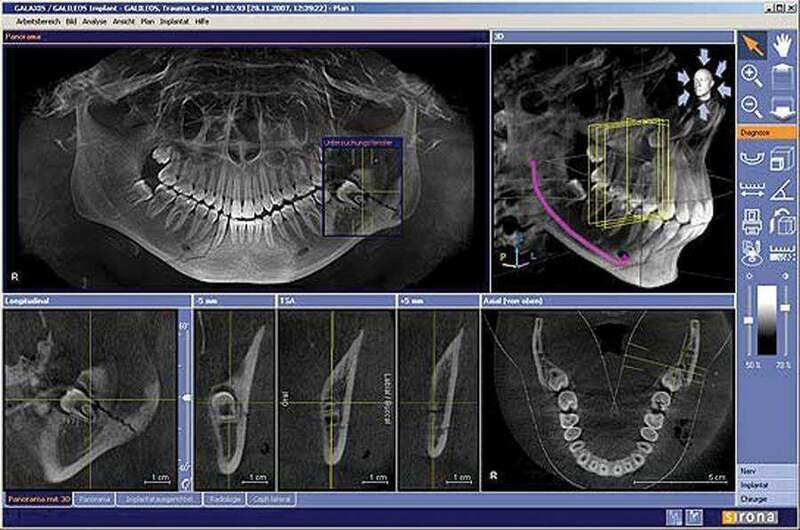800x530 pixels.
Task: Open the Bild menu
Action: 71,22
